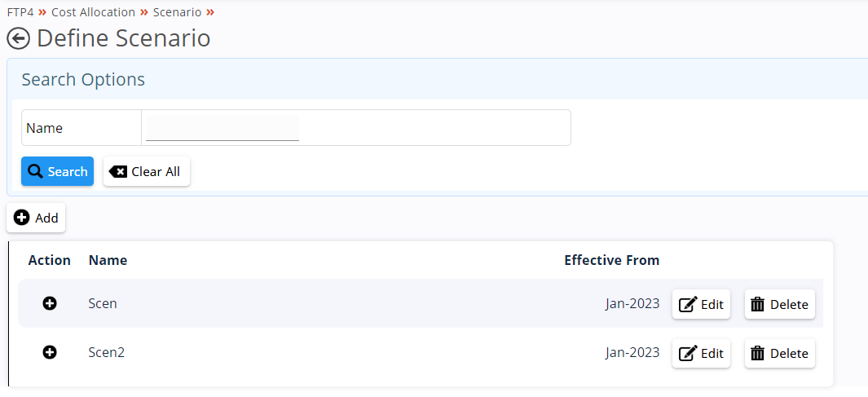Delete the Scen scenario

click(x=779, y=304)
